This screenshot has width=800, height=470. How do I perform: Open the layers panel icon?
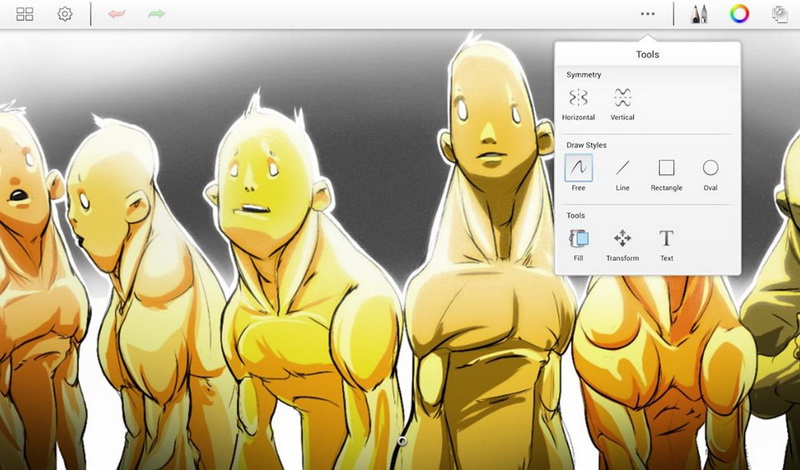(780, 14)
